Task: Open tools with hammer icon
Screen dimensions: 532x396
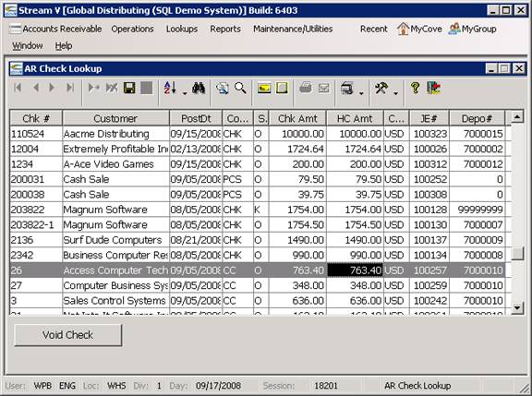Action: click(381, 89)
